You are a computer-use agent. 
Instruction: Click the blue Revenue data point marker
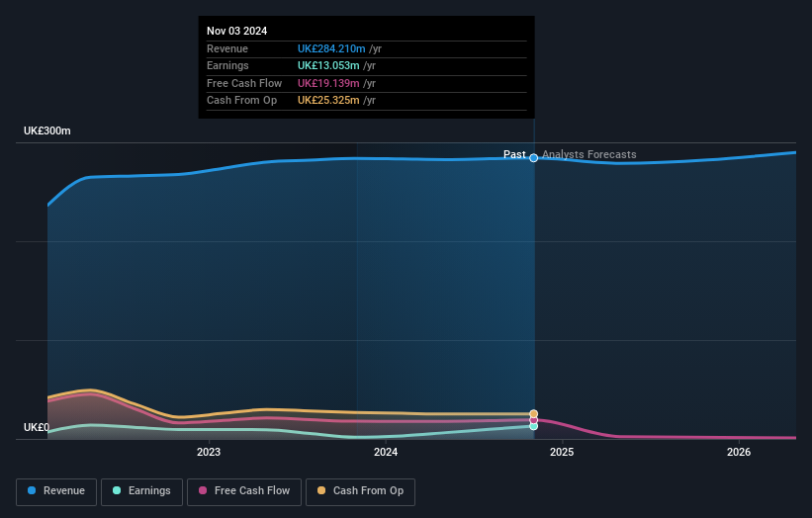(x=533, y=158)
